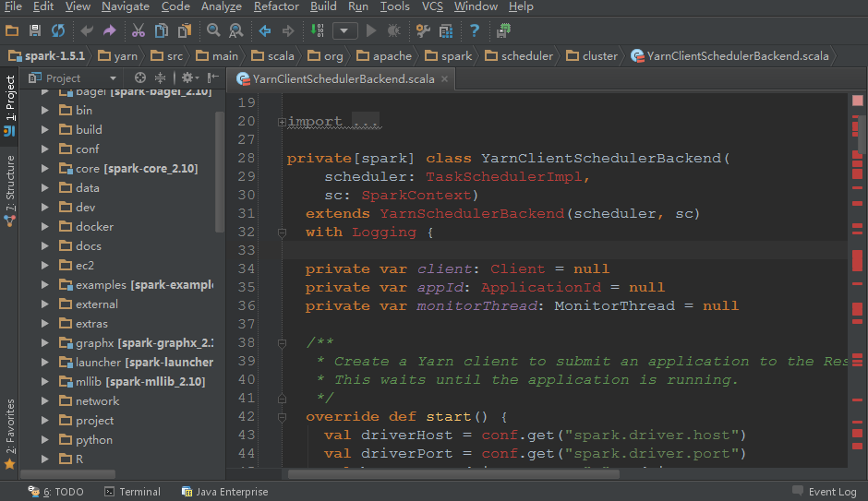Click the editor horizontal scrollbar

coord(453,474)
